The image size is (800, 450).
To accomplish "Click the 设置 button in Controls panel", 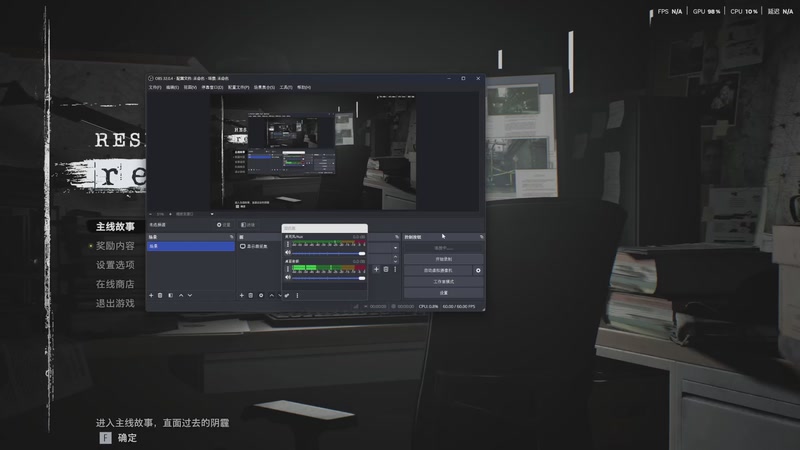I will pyautogui.click(x=443, y=293).
